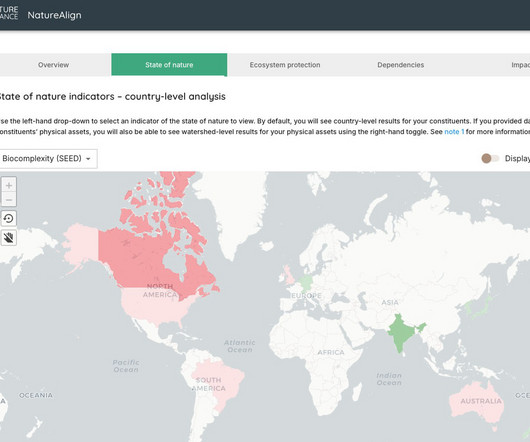Go to the Dependencies tab
Screen dimensions: 530x442
[x=401, y=65]
